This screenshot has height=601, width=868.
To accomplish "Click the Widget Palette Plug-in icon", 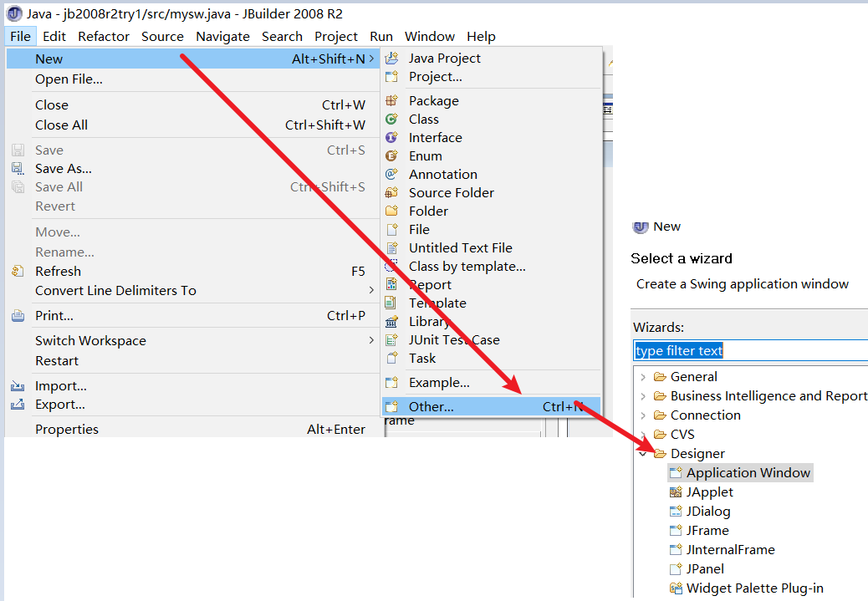I will click(x=676, y=588).
